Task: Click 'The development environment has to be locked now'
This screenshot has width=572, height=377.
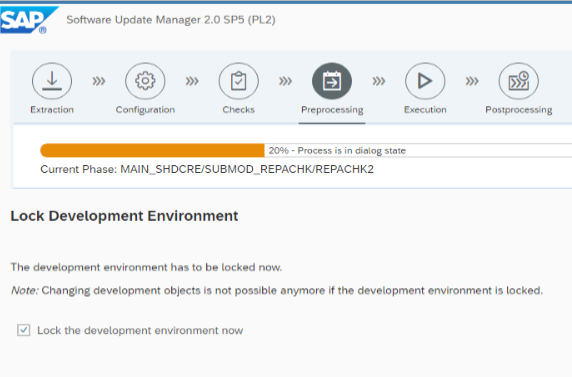Action: [146, 267]
